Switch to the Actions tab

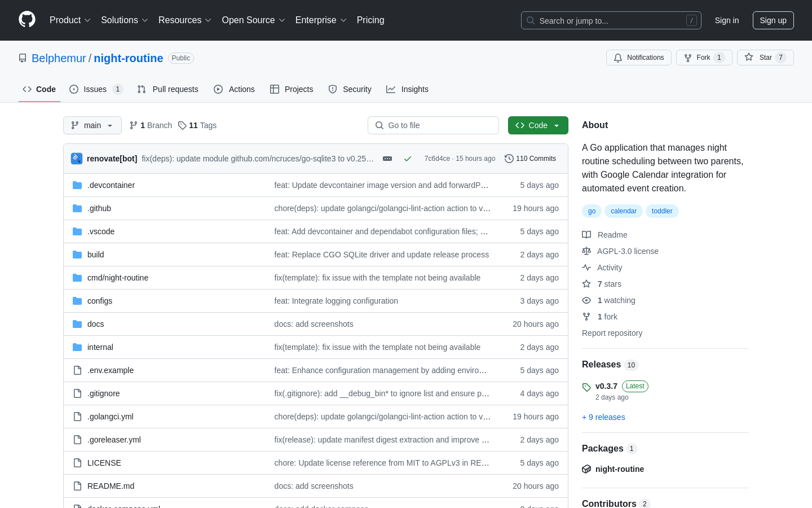click(x=234, y=89)
